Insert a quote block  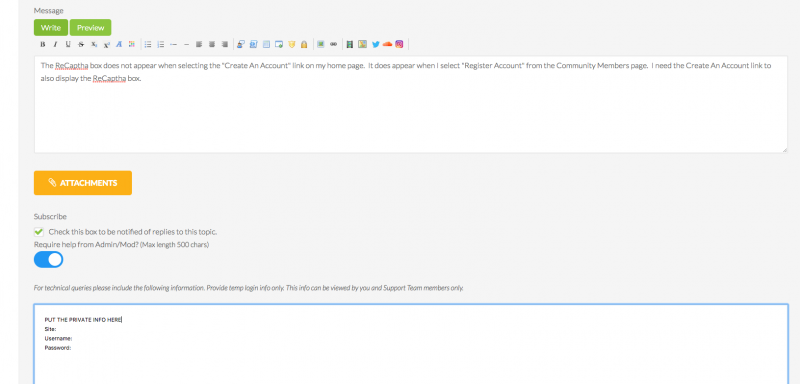(241, 44)
